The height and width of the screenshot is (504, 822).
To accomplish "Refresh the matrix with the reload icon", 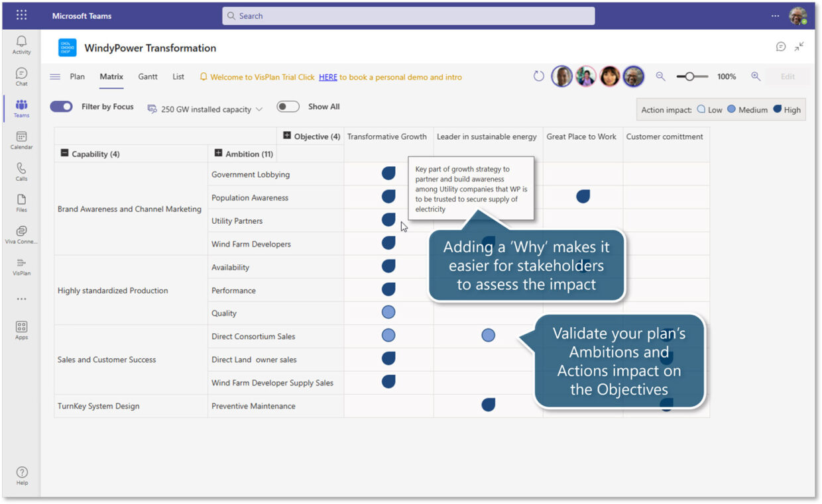I will click(x=538, y=76).
